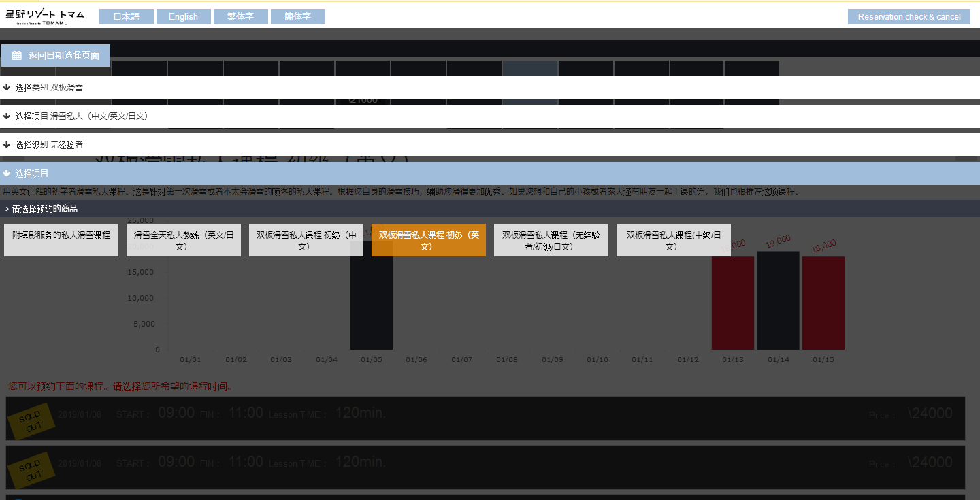The width and height of the screenshot is (980, 500).
Task: Click the arrow icon on the 选择项目 blue bar
Action: [x=7, y=173]
